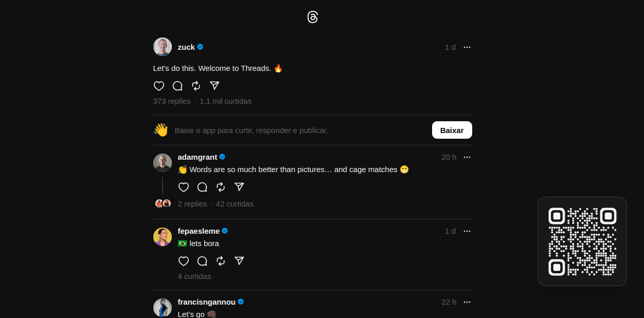Viewport: 644px width, 318px height.
Task: Open comment on fepaesleme's reply
Action: pos(202,261)
